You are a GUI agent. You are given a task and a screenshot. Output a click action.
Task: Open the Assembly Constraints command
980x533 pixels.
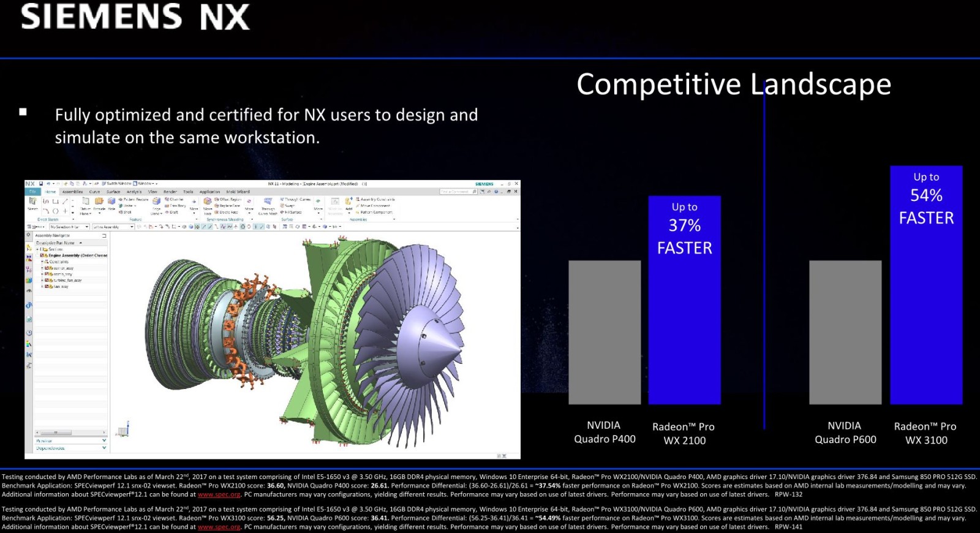[375, 199]
